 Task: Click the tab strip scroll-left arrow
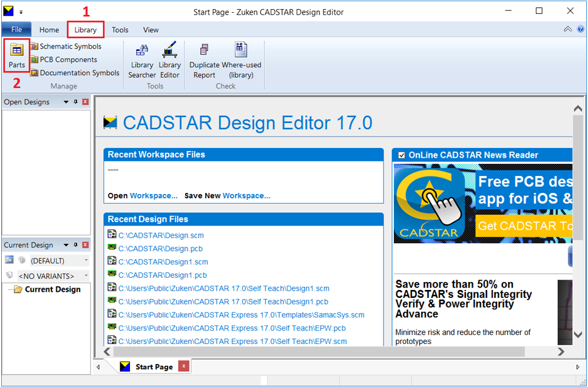click(98, 367)
